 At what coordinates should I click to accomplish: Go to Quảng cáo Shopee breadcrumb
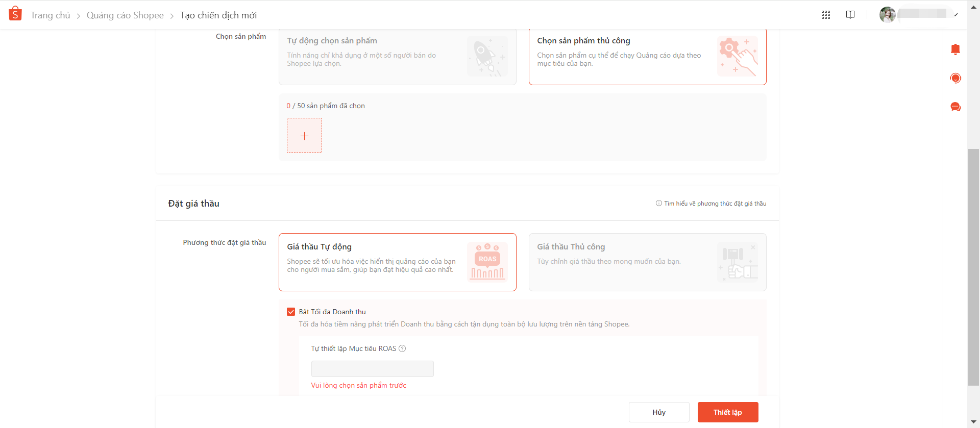click(x=125, y=15)
